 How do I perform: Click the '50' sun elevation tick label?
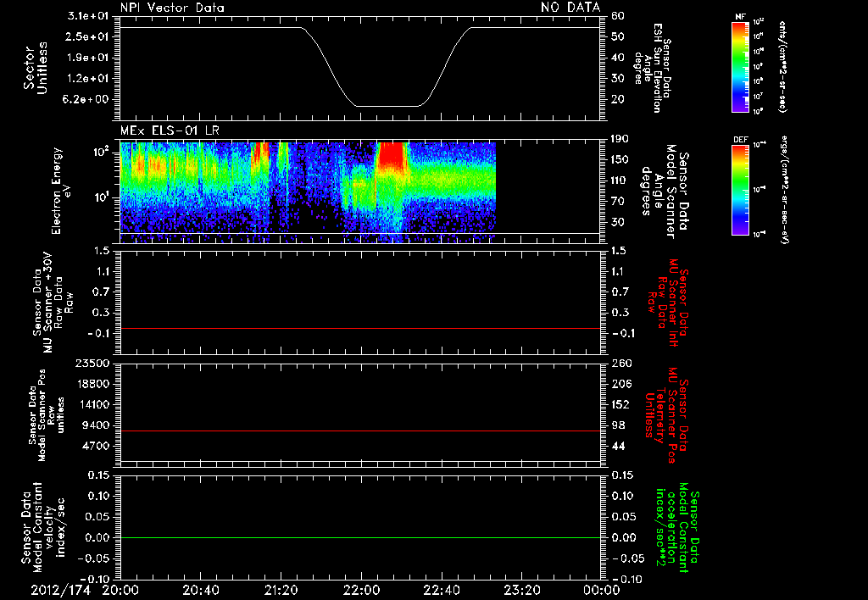coord(618,36)
